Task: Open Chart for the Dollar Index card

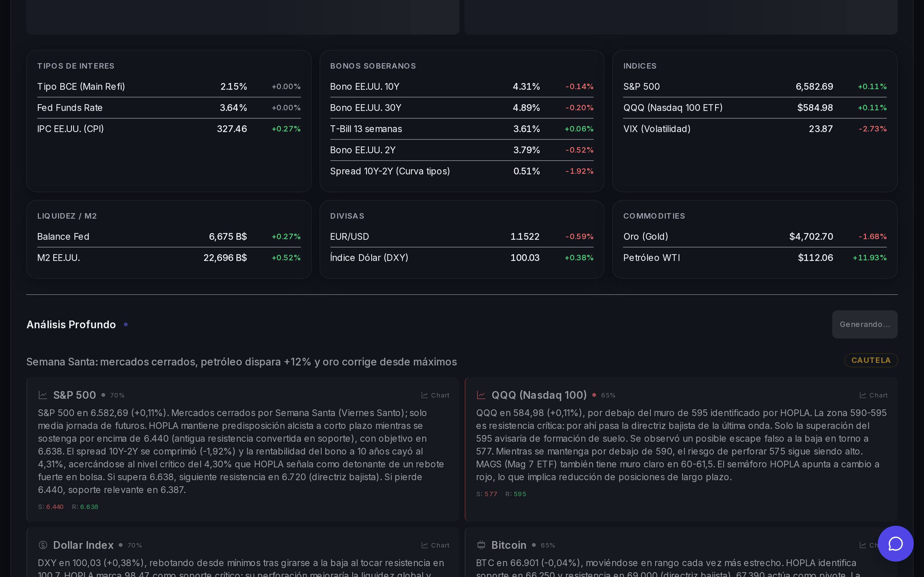Action: [435, 545]
